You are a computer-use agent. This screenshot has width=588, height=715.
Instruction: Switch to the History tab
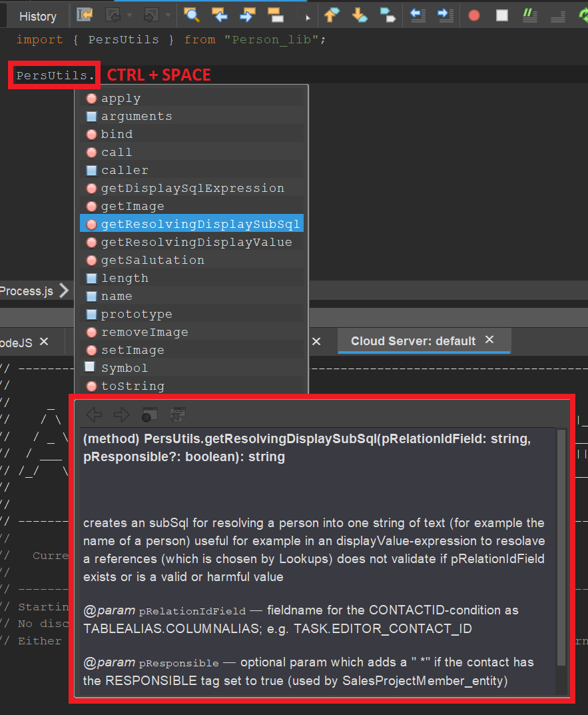tap(37, 16)
